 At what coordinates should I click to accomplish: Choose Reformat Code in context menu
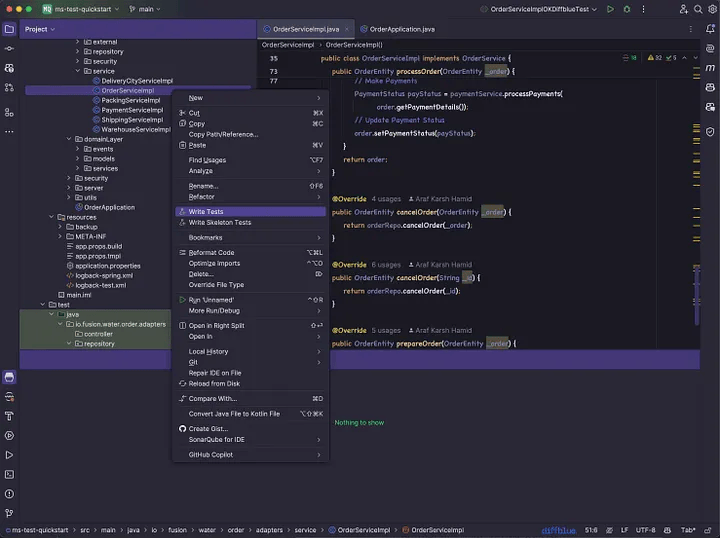(211, 252)
